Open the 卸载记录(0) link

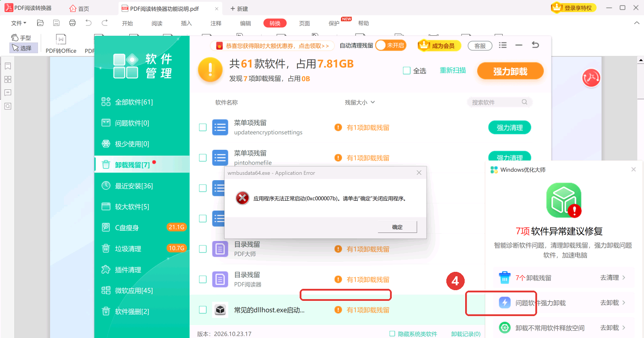[x=466, y=334]
